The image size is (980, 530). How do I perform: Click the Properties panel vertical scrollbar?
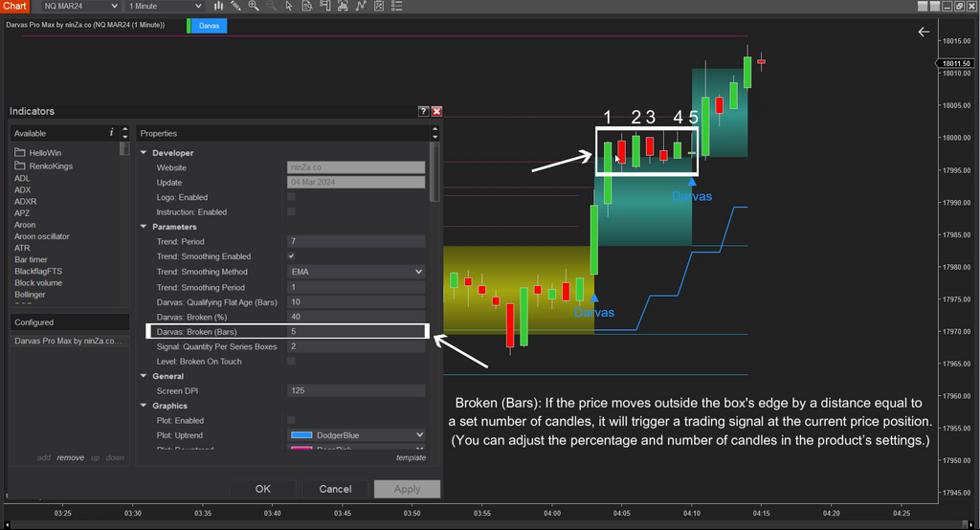[434, 172]
